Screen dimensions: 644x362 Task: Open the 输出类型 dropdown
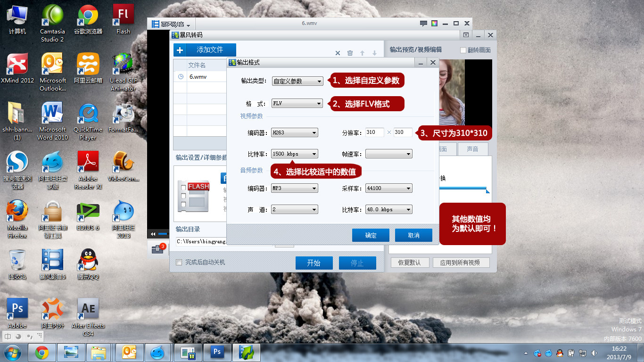pyautogui.click(x=297, y=81)
